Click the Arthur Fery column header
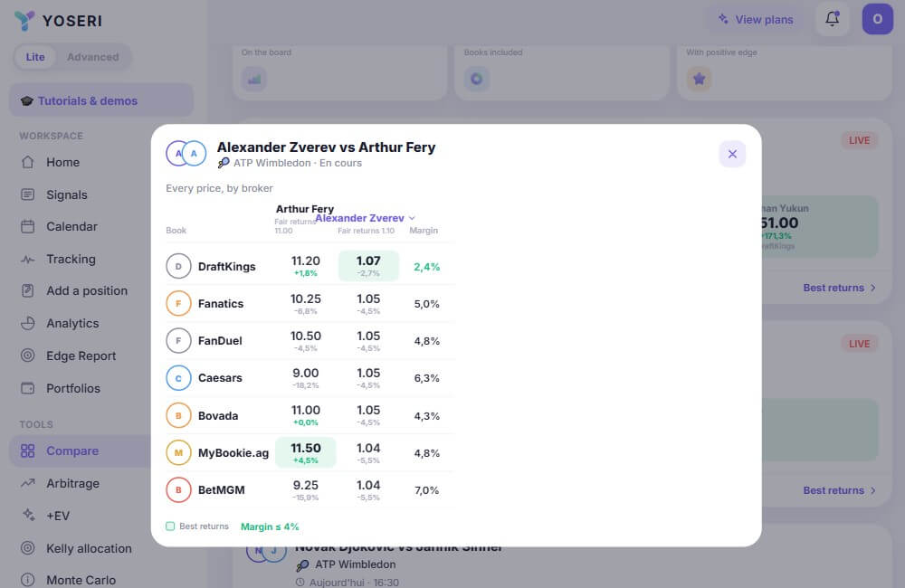905x588 pixels. point(305,209)
